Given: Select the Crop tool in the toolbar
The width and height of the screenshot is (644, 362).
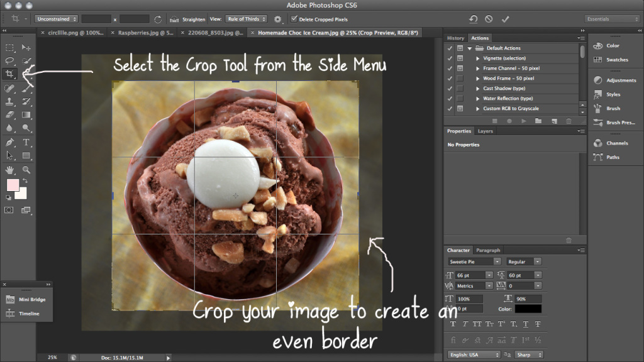Looking at the screenshot, I should [x=10, y=74].
